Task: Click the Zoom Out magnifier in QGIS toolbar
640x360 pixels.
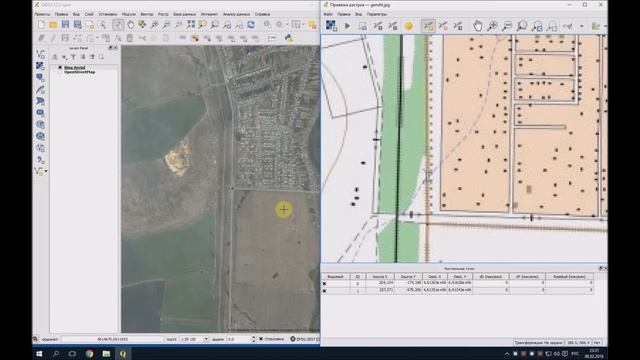Action: pos(167,25)
